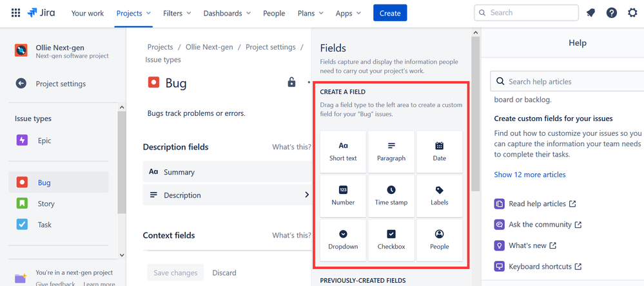Open the app switcher grid icon
Screen dimensions: 644x286
pyautogui.click(x=15, y=13)
